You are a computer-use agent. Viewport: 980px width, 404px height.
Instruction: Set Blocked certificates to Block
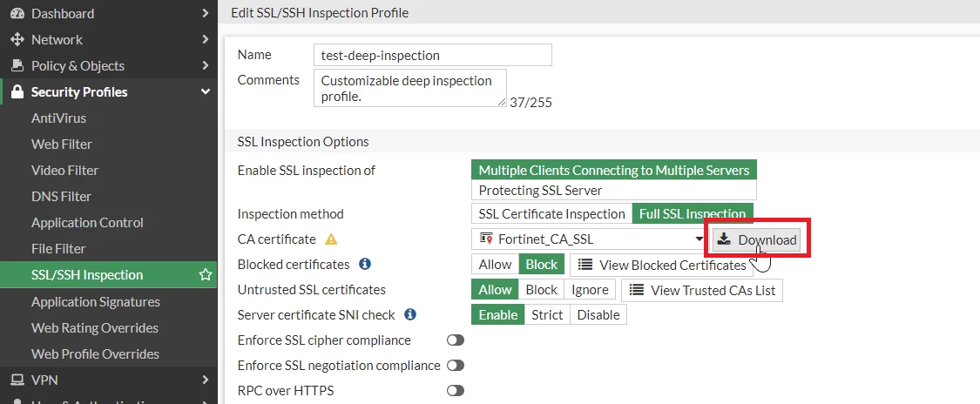point(542,265)
